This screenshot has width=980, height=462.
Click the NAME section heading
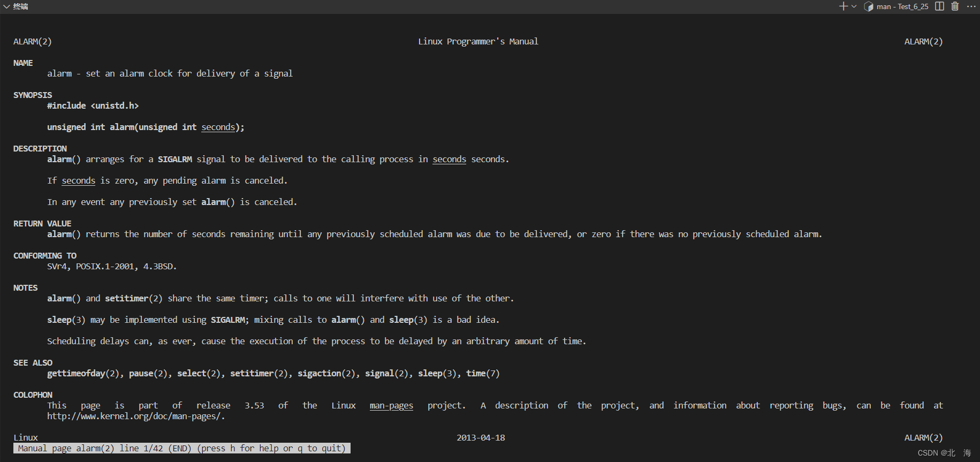[x=23, y=63]
